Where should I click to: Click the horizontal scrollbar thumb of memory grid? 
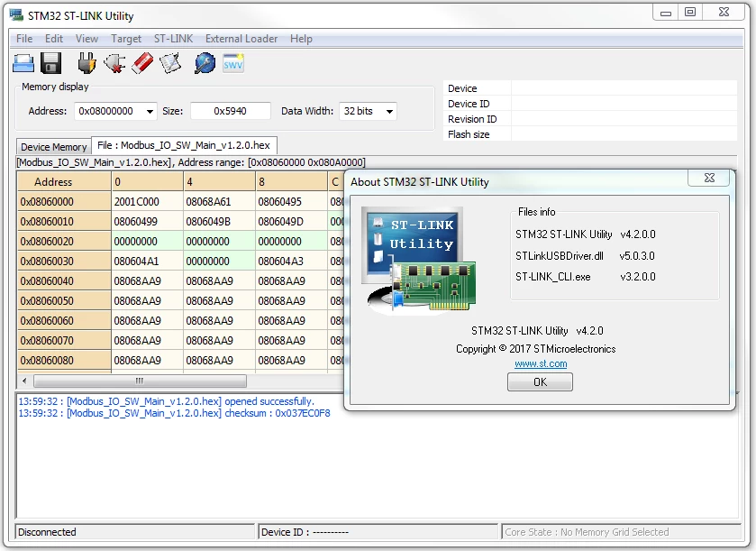pyautogui.click(x=140, y=381)
